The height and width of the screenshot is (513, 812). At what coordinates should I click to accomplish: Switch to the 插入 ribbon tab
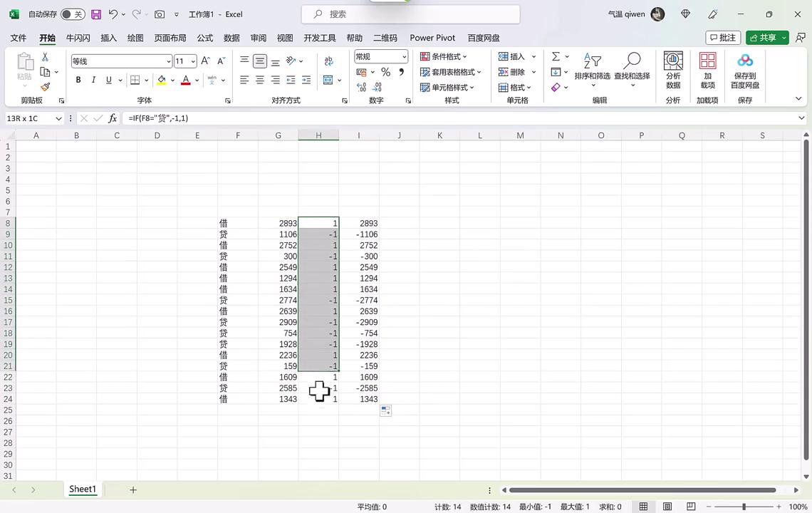[x=108, y=38]
